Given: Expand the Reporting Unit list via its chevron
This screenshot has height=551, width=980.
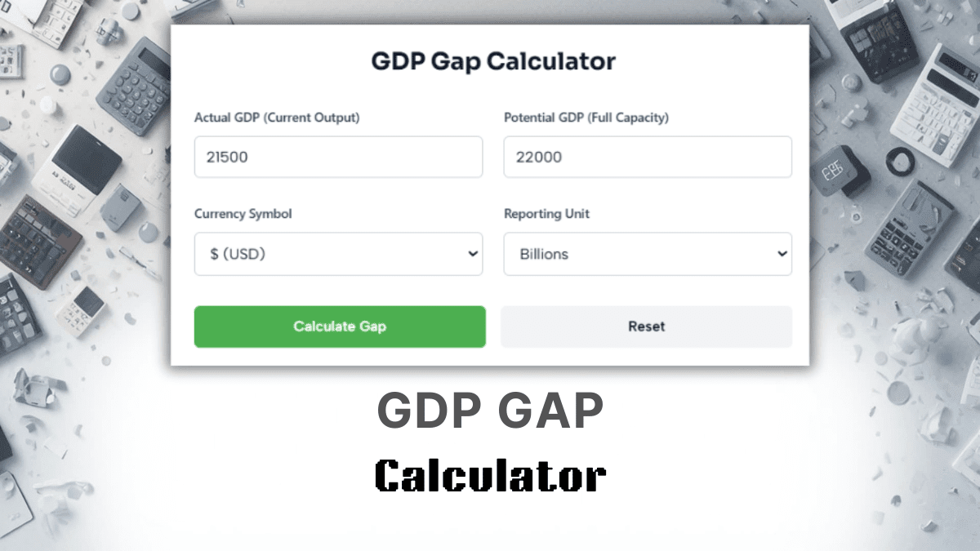Looking at the screenshot, I should click(x=781, y=254).
